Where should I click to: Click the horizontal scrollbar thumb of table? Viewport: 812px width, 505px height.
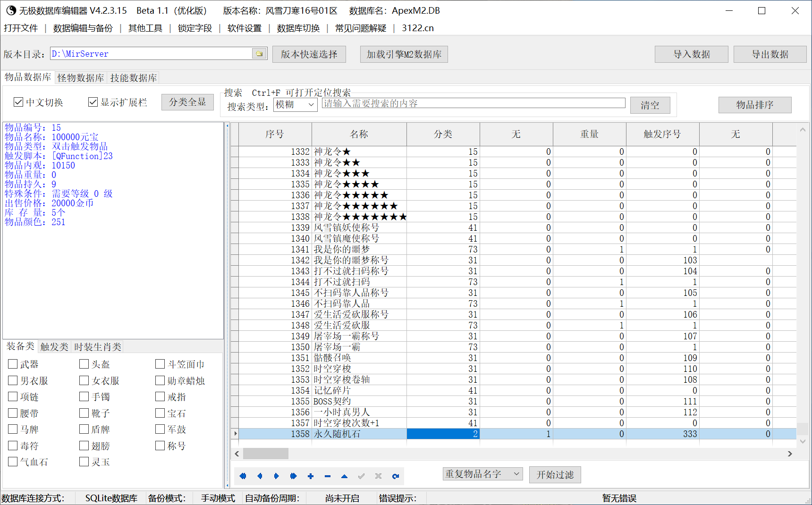pos(266,454)
